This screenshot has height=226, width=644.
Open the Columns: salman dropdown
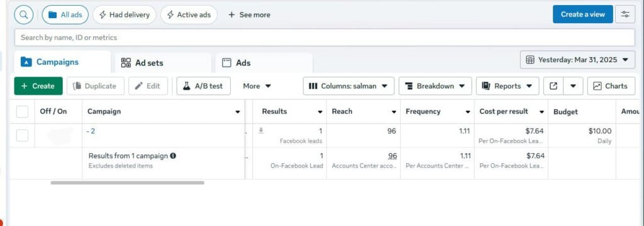click(348, 86)
